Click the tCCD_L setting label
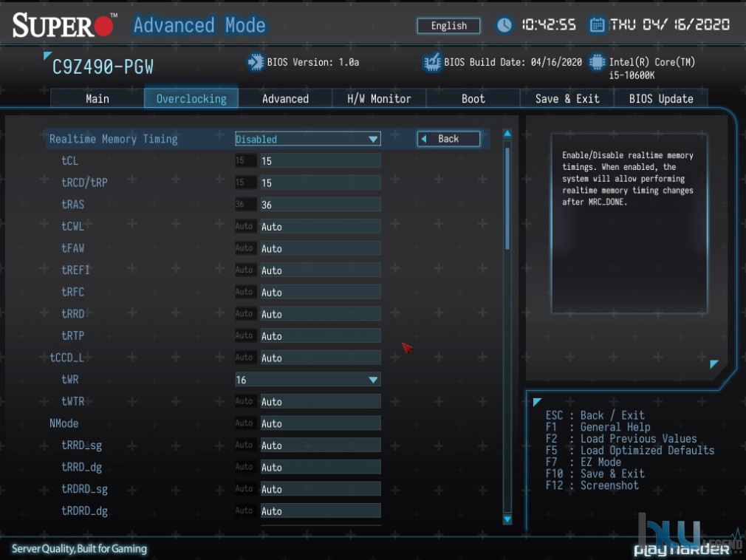Image resolution: width=746 pixels, height=560 pixels. tap(67, 358)
